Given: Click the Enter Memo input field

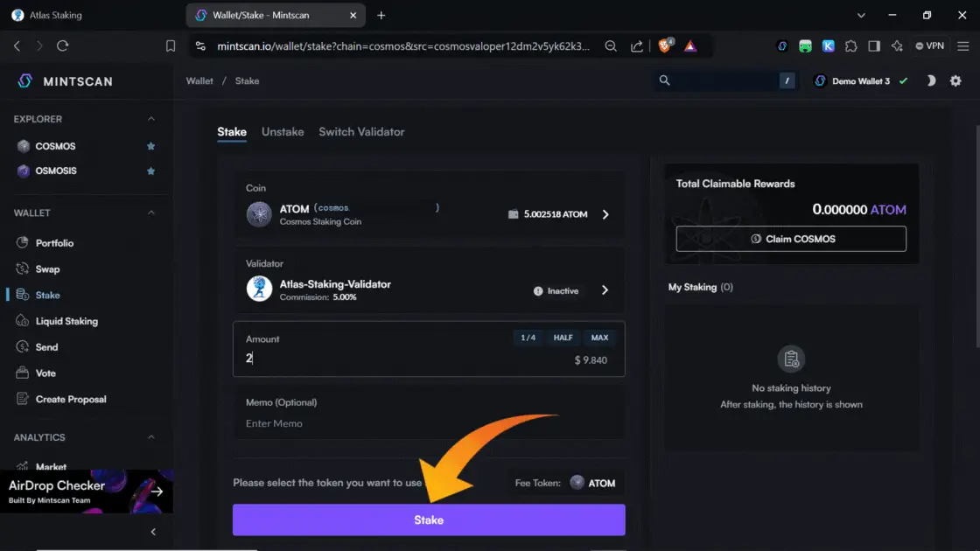Looking at the screenshot, I should 429,423.
